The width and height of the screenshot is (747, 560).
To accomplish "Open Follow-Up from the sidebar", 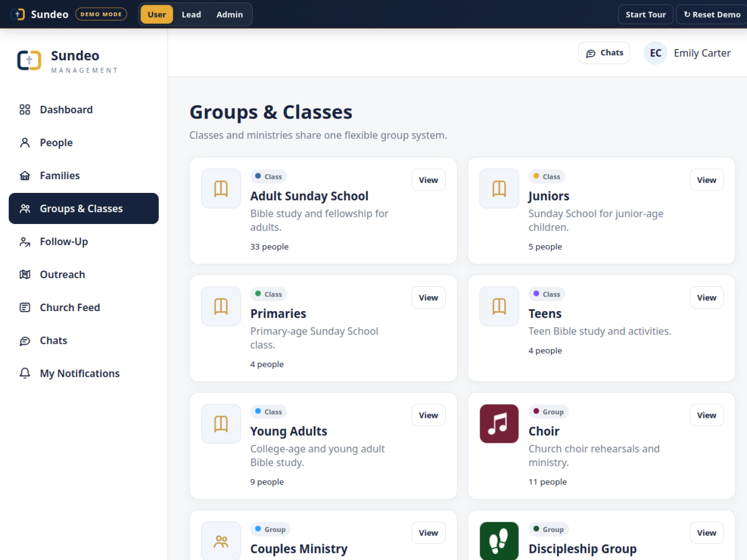I will pyautogui.click(x=84, y=242).
